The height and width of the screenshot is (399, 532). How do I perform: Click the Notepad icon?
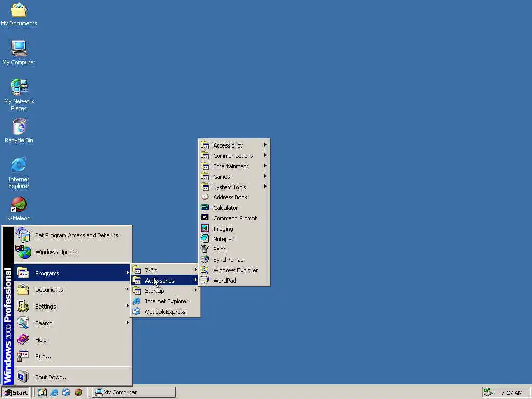coord(205,238)
